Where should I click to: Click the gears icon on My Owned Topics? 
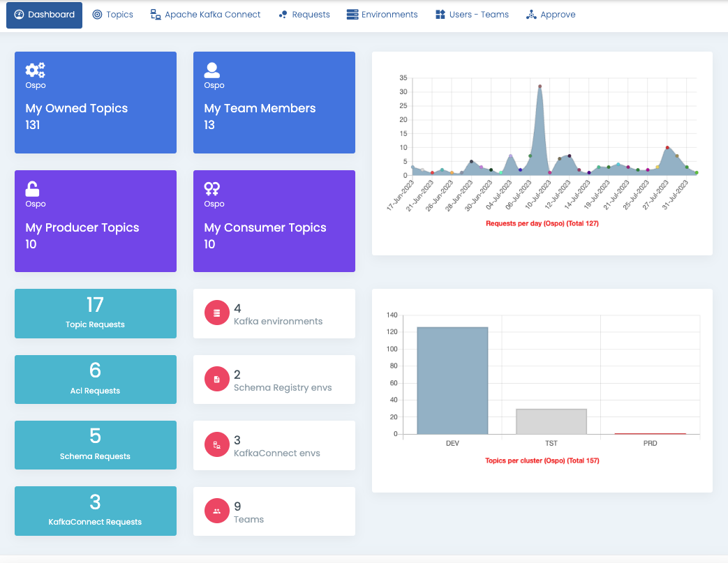[35, 70]
